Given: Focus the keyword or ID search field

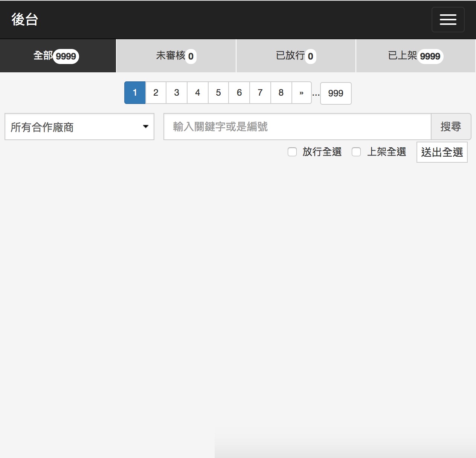Looking at the screenshot, I should click(x=297, y=127).
